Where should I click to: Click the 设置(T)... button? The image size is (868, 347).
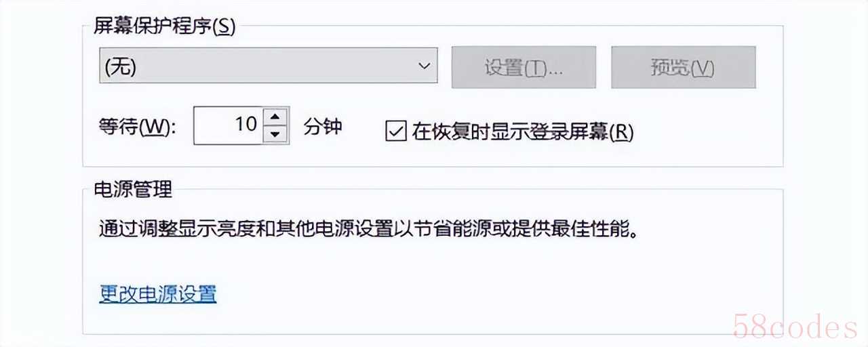(524, 67)
